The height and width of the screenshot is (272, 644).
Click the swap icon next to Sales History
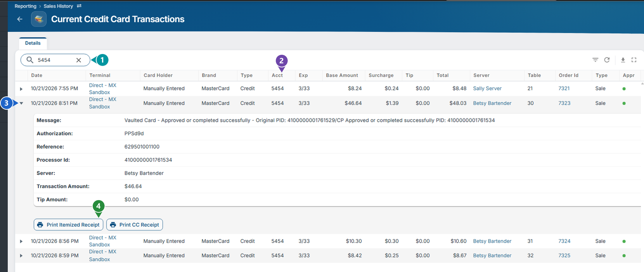(79, 6)
